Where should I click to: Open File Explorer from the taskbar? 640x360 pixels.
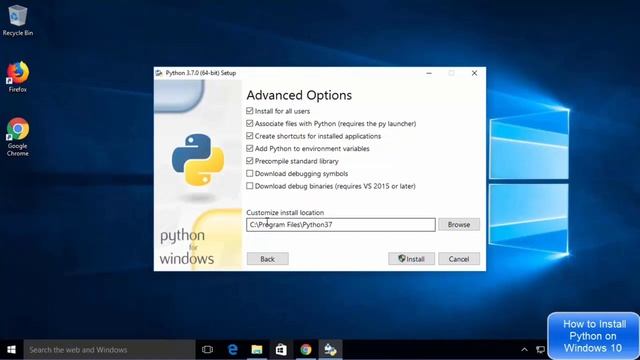pos(257,350)
